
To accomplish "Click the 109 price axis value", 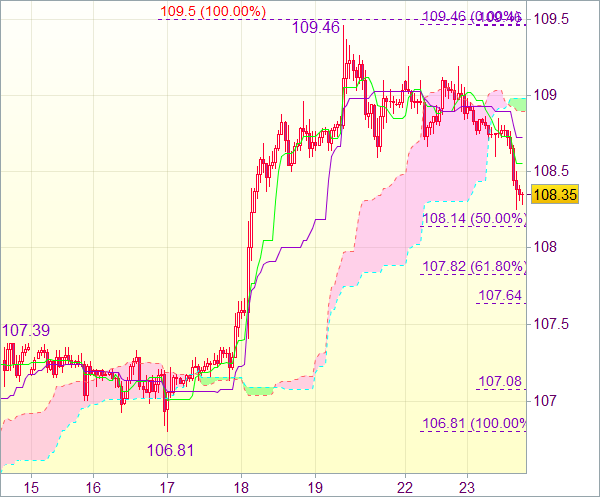I will [x=545, y=95].
